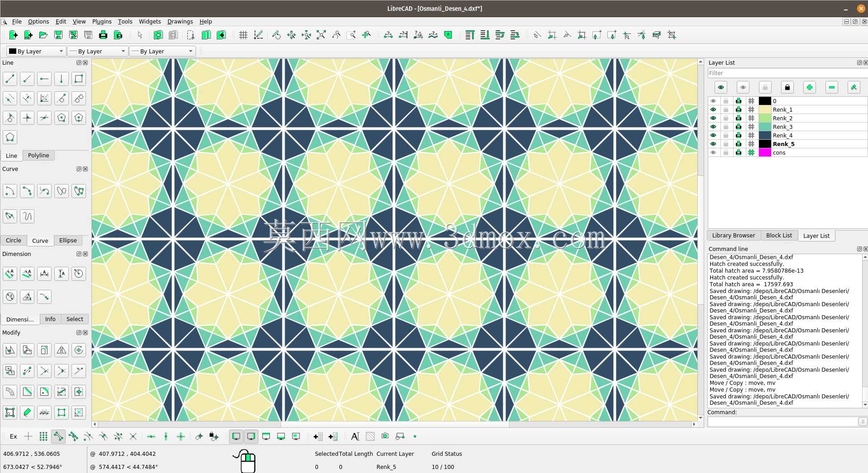Toggle print status of Renk_4 layer
This screenshot has height=473, width=868.
pyautogui.click(x=739, y=135)
